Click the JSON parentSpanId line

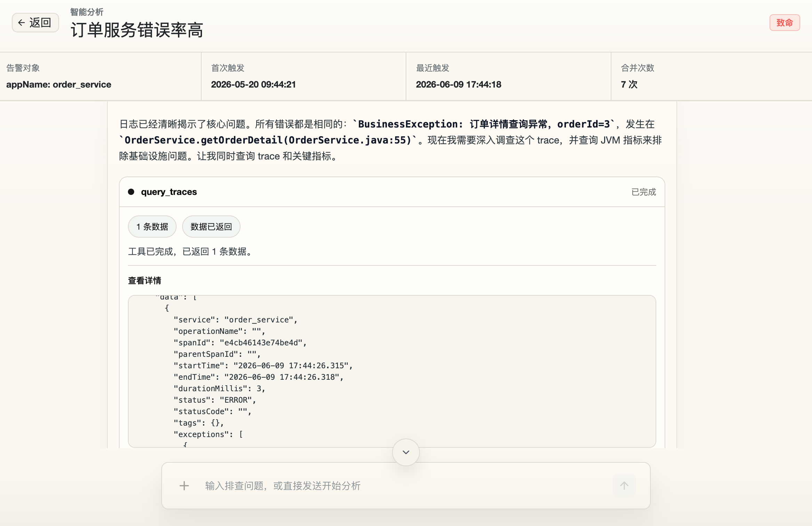[217, 354]
